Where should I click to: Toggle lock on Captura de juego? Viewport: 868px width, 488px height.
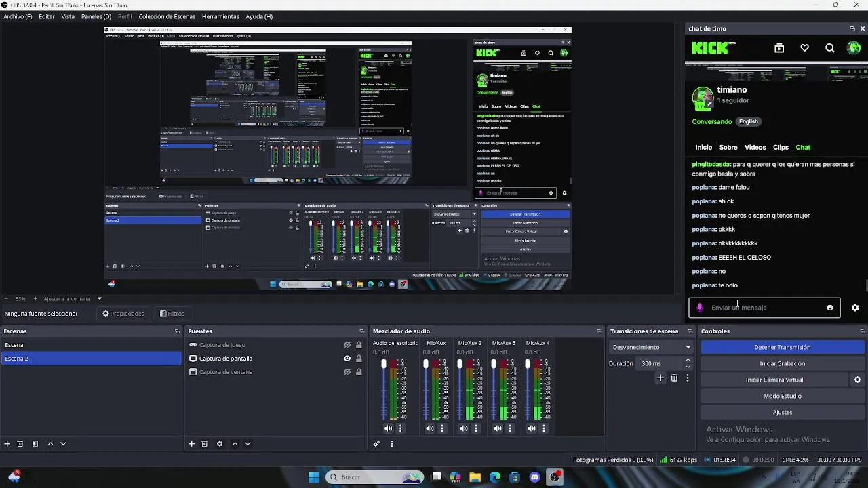pyautogui.click(x=359, y=345)
